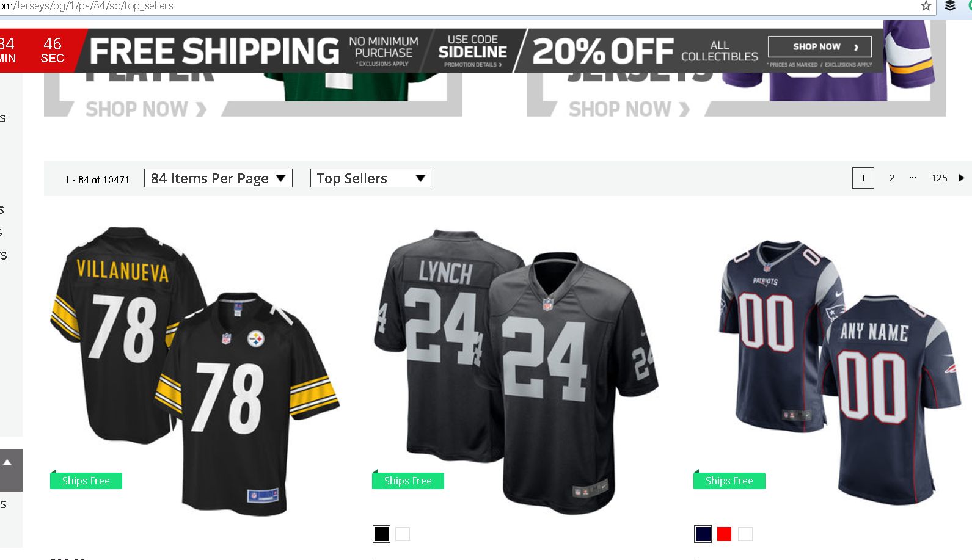
Task: Click Ships Free badge on Patriots jersey
Action: click(x=729, y=481)
